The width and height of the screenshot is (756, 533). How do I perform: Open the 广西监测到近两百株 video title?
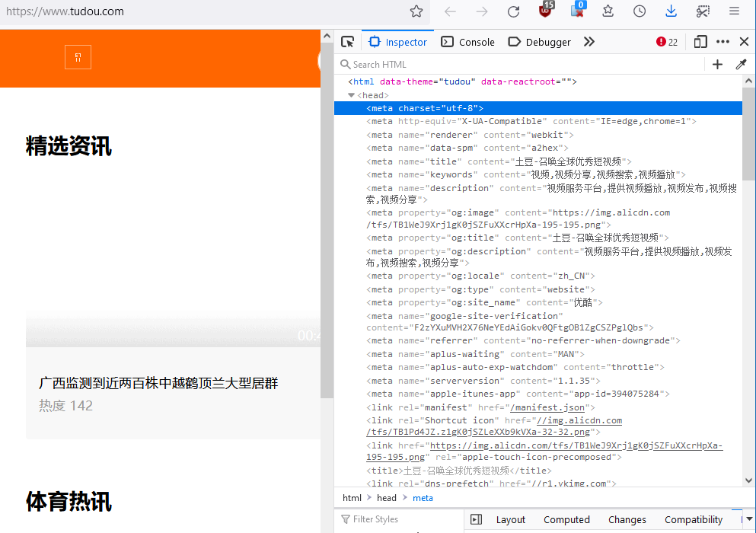158,383
